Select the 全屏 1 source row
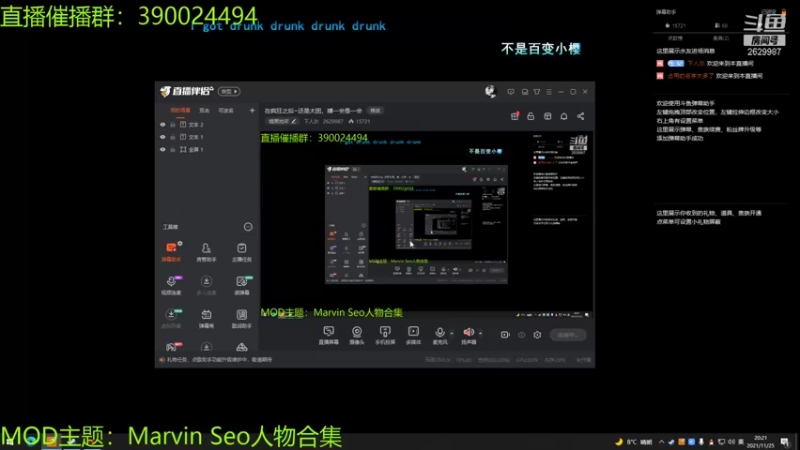The height and width of the screenshot is (450, 800). [207, 149]
